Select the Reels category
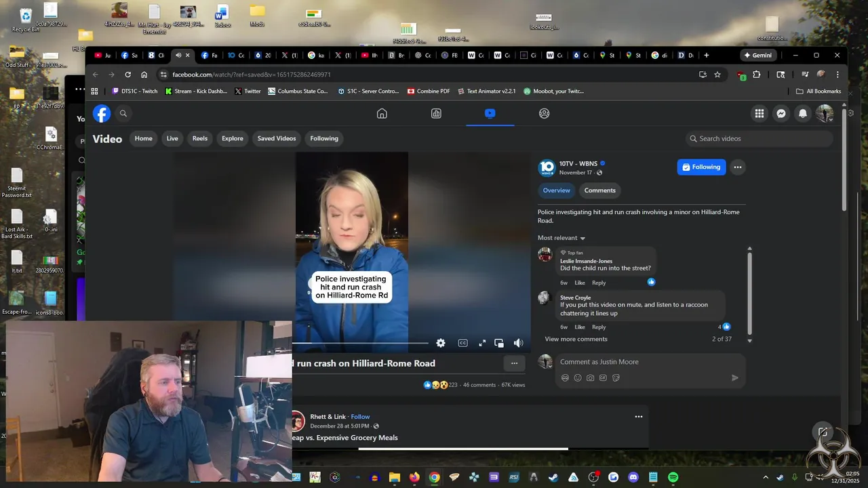The width and height of the screenshot is (868, 488). click(200, 138)
